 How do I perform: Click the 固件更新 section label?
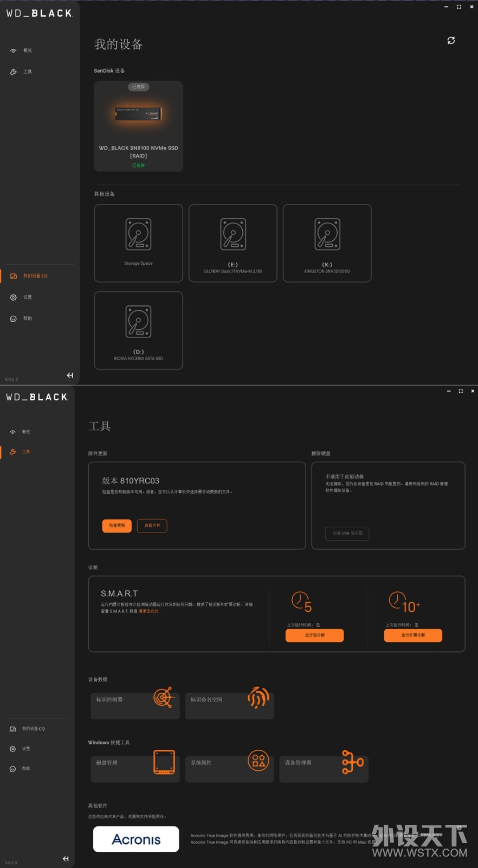point(98,454)
